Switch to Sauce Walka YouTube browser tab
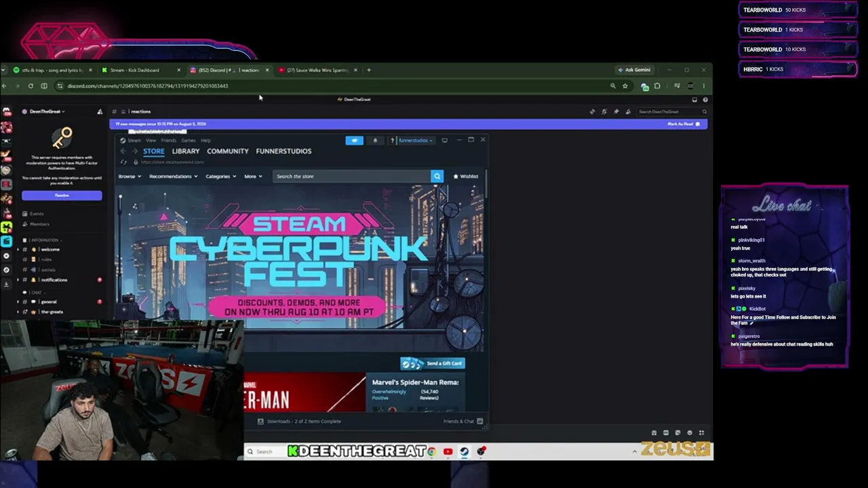Image resolution: width=868 pixels, height=488 pixels. (316, 70)
